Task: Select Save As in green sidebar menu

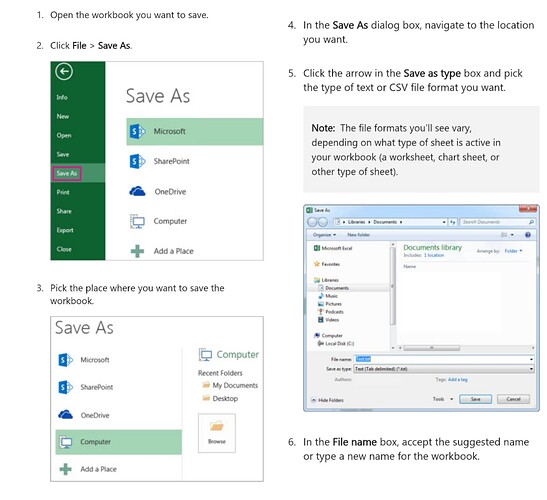Action: click(67, 173)
